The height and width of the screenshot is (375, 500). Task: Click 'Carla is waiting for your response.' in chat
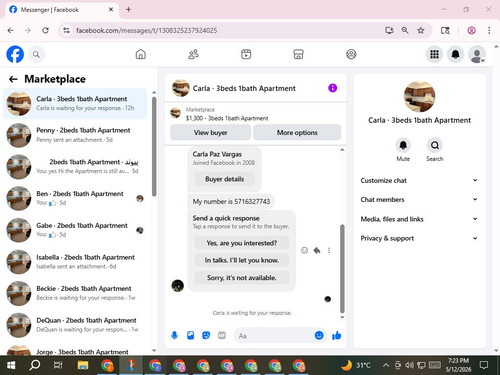point(252,313)
